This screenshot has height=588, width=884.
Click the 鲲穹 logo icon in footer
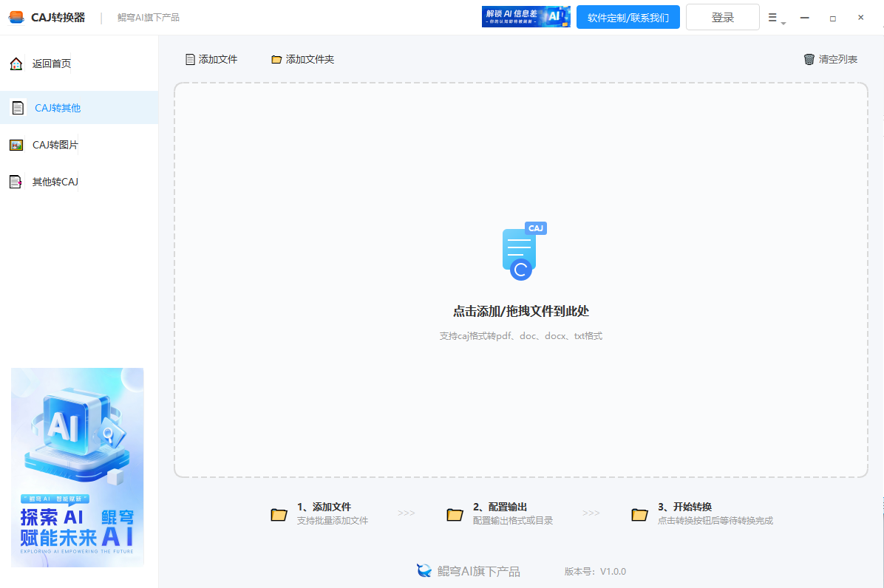pos(424,570)
